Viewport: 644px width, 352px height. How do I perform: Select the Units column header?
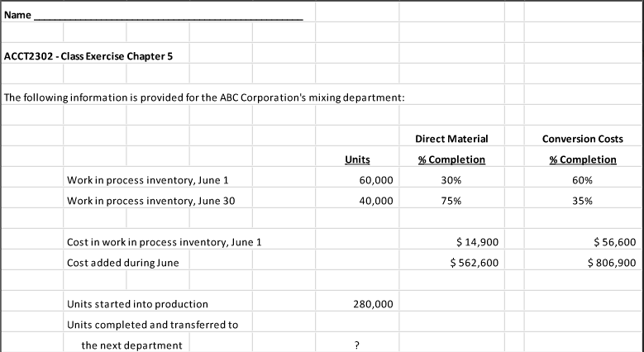point(357,159)
